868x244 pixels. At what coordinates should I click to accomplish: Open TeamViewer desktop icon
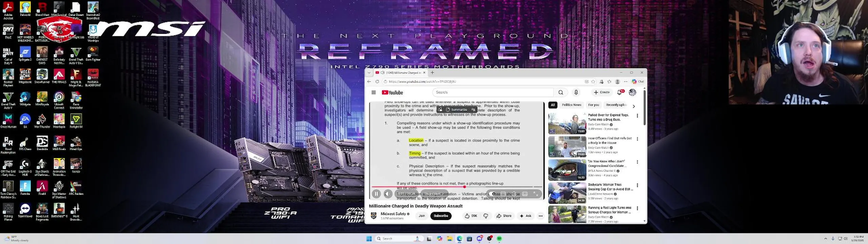[25, 210]
